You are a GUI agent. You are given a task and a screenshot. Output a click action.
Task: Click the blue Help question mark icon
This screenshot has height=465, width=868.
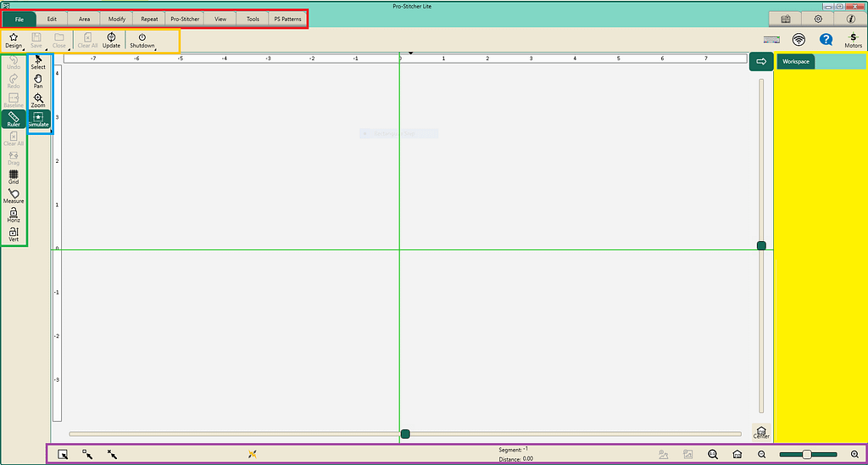click(x=826, y=39)
